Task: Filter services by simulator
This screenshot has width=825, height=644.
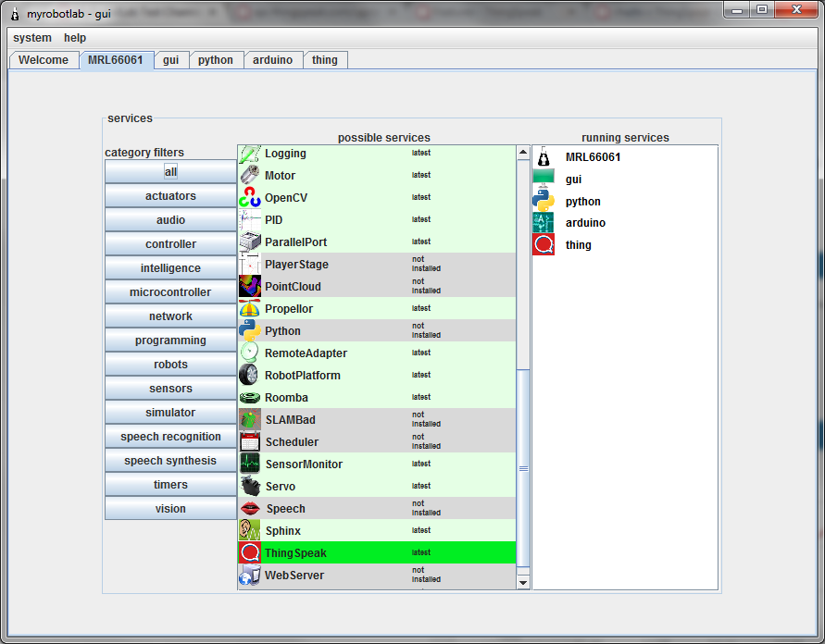Action: pos(170,413)
